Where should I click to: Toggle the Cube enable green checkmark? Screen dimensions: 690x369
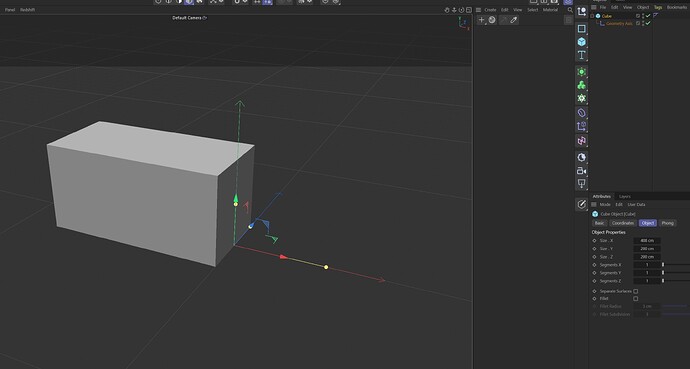pyautogui.click(x=648, y=16)
